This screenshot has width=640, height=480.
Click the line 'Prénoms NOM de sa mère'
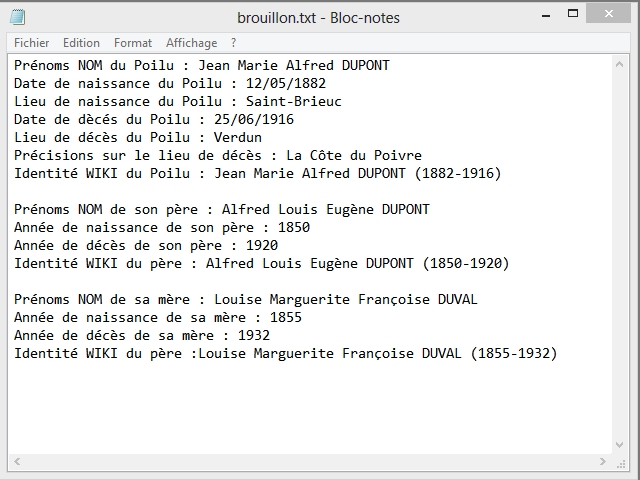pos(246,300)
